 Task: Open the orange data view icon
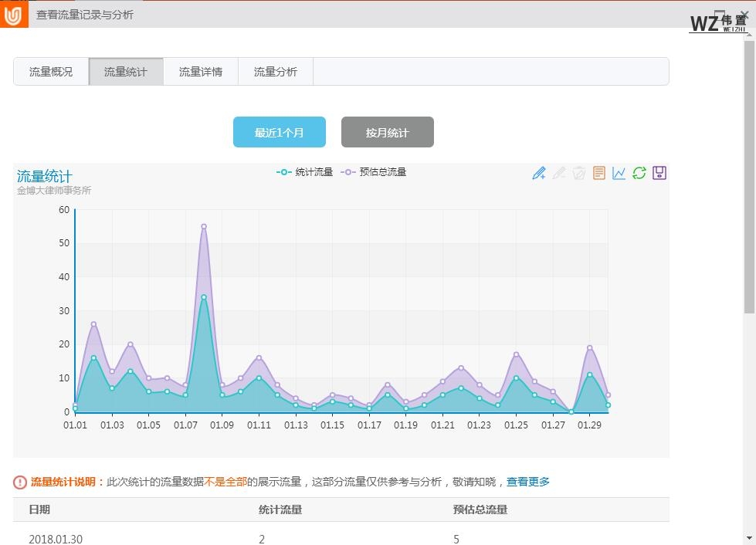pos(599,173)
